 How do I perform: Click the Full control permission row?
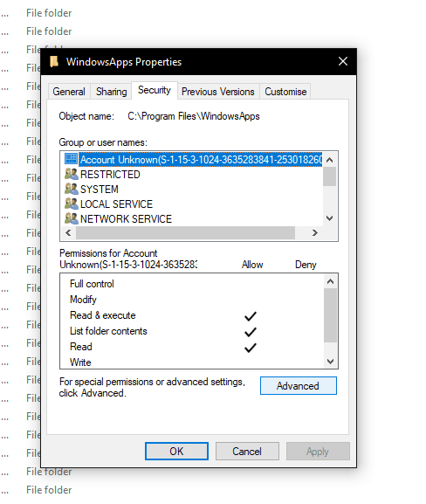[192, 284]
